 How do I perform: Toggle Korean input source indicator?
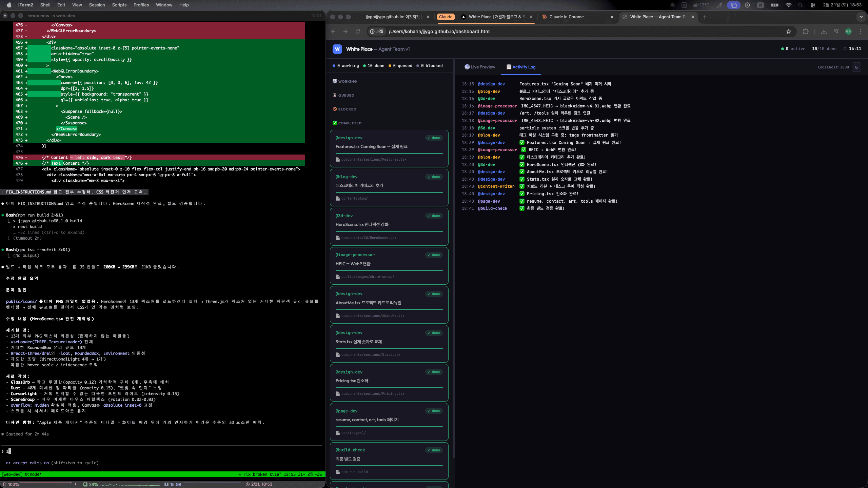761,5
